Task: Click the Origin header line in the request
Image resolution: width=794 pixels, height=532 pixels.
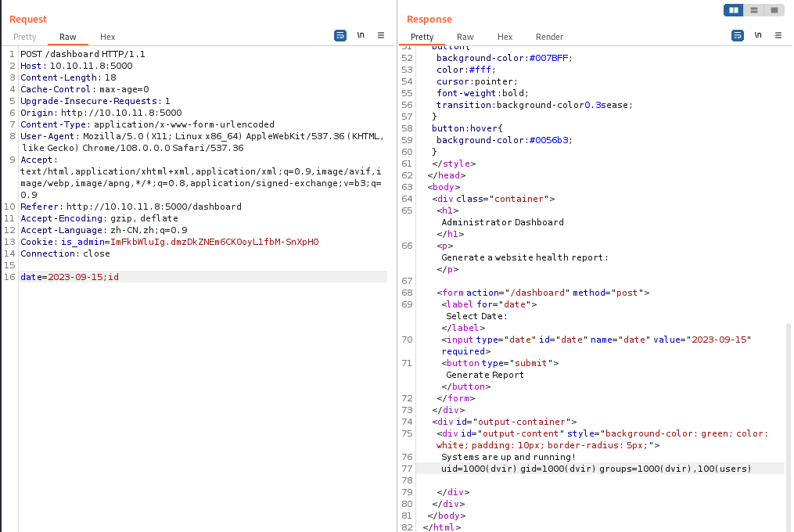Action: [x=101, y=113]
